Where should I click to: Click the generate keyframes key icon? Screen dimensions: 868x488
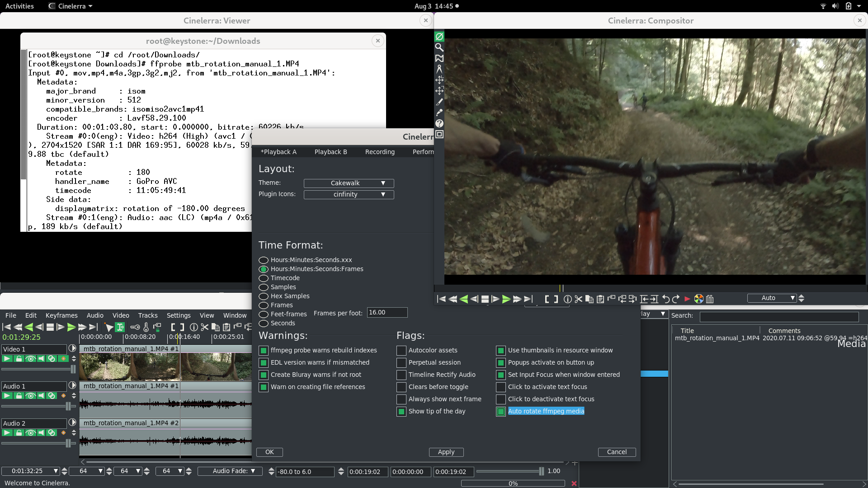pyautogui.click(x=135, y=327)
